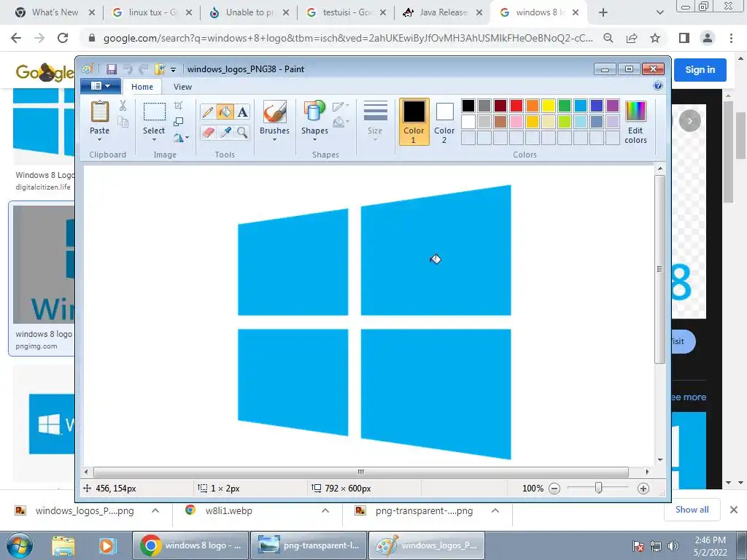The image size is (747, 560).
Task: Open options for w8li1.webp download
Action: [x=325, y=510]
